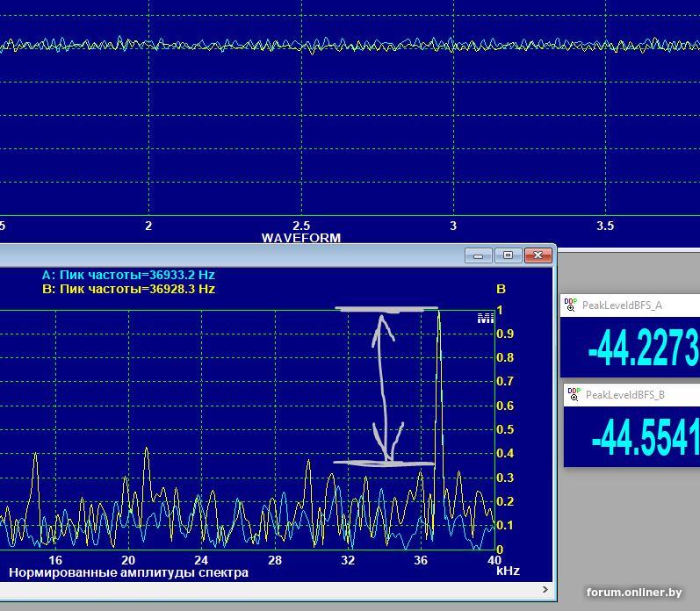
Task: Click the 'Нормированные амплитуды спектра' caption
Action: 128,572
